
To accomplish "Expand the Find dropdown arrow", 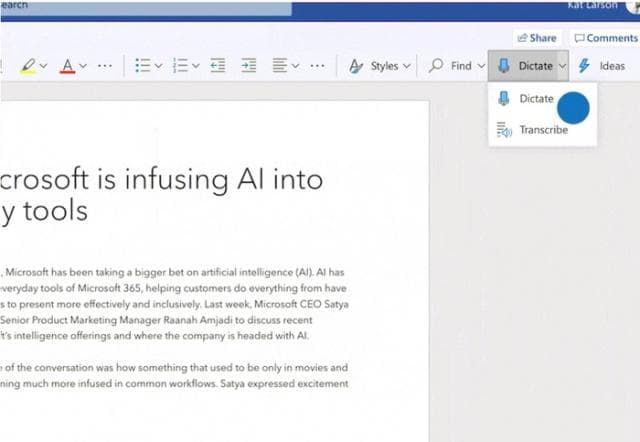I will tap(481, 66).
